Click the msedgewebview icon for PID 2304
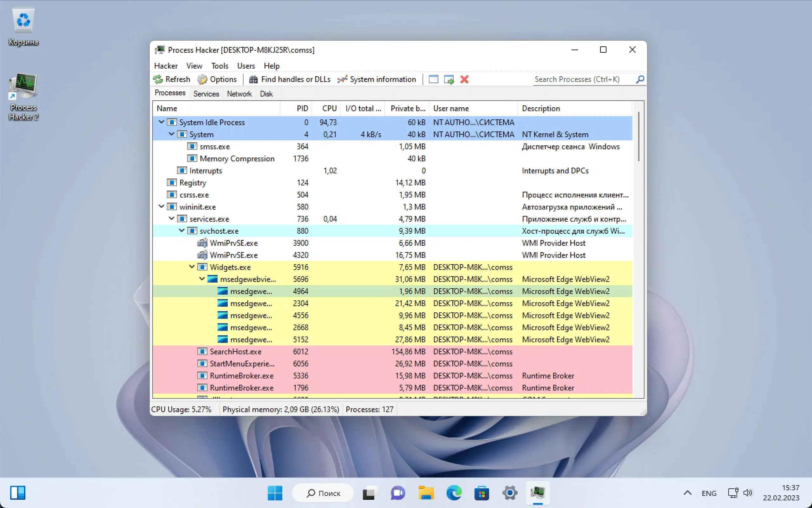This screenshot has height=508, width=812. [x=222, y=304]
